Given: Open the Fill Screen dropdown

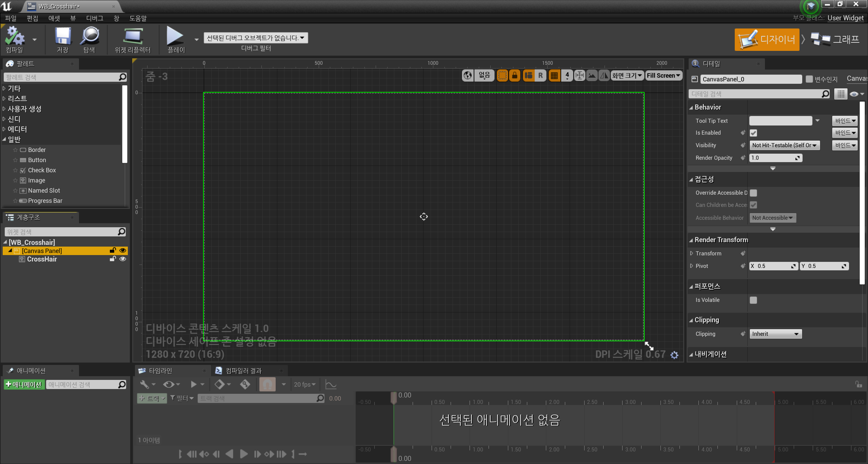Looking at the screenshot, I should tap(664, 75).
